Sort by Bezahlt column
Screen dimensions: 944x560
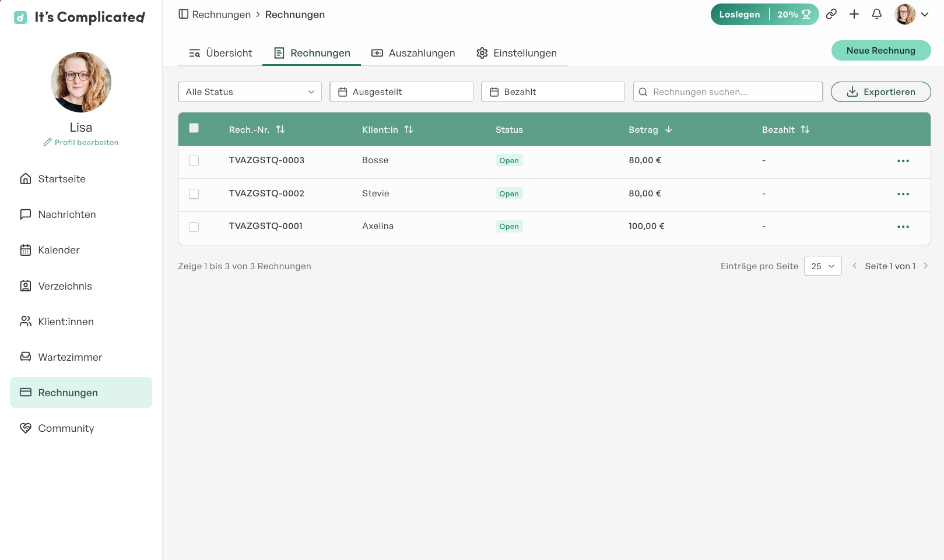(786, 130)
